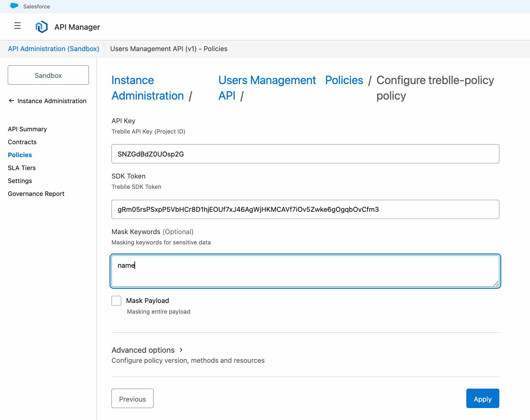Open Governance Report in sidebar

[36, 194]
